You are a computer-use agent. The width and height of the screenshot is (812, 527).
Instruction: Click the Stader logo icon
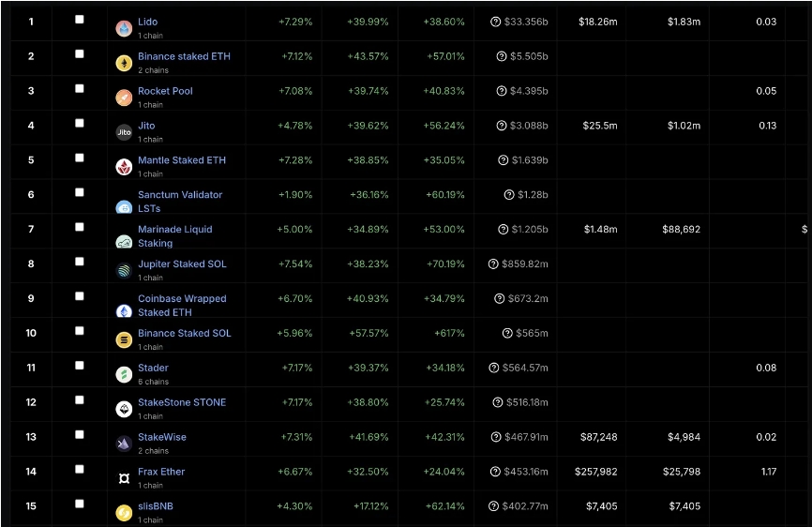pos(124,375)
